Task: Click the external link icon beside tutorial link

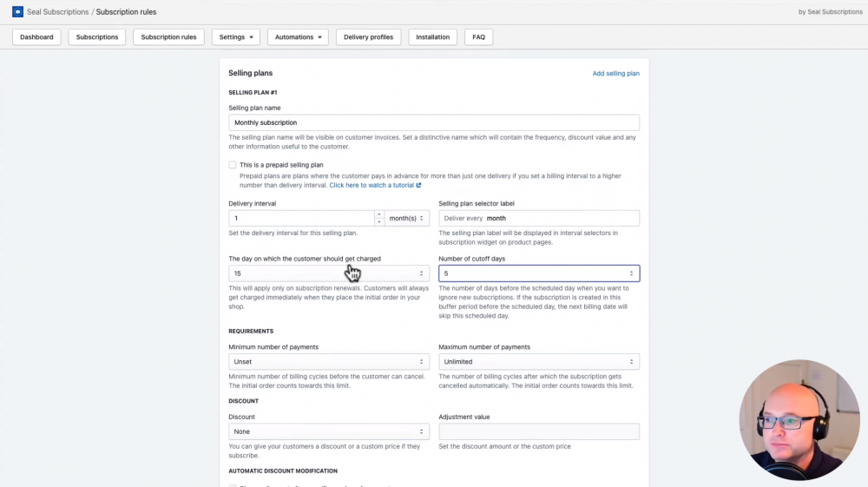Action: tap(418, 185)
